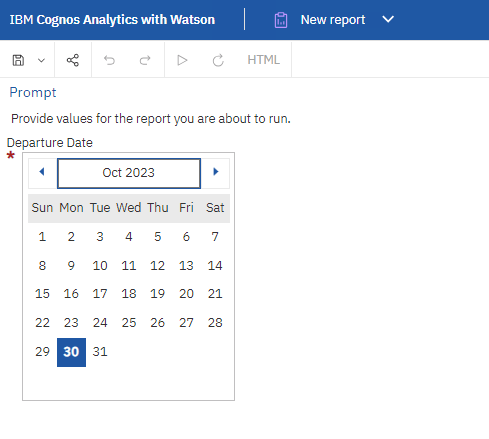489x439 pixels.
Task: Open the Oct 2023 month selector
Action: click(x=129, y=173)
